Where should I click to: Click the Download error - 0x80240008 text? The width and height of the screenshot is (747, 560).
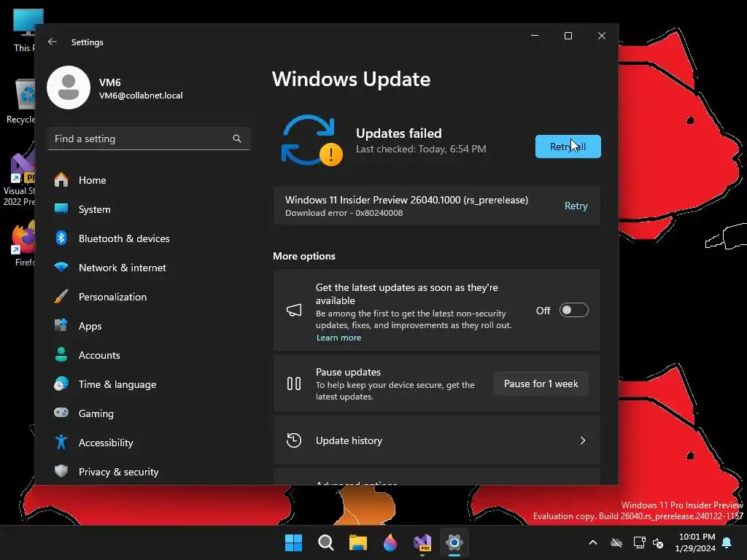point(344,214)
